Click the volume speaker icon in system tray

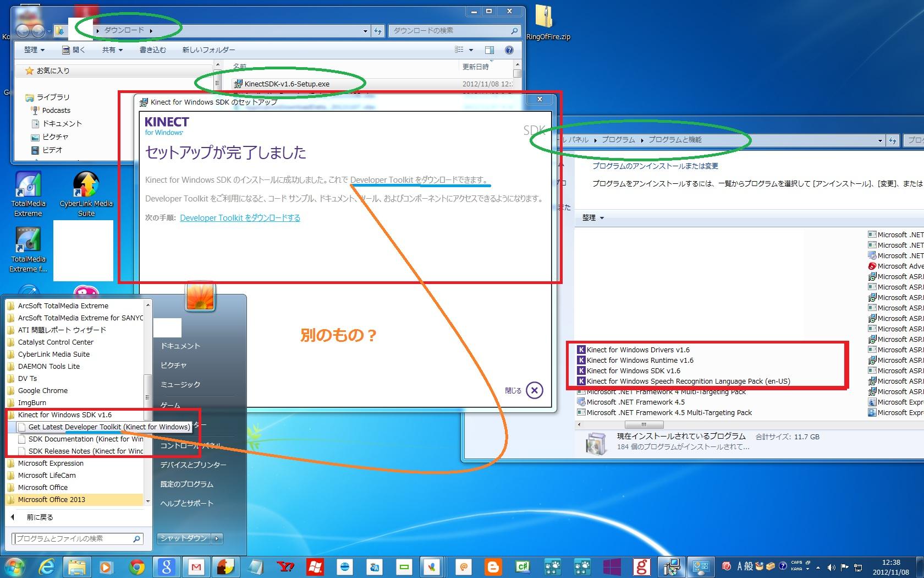click(x=831, y=567)
